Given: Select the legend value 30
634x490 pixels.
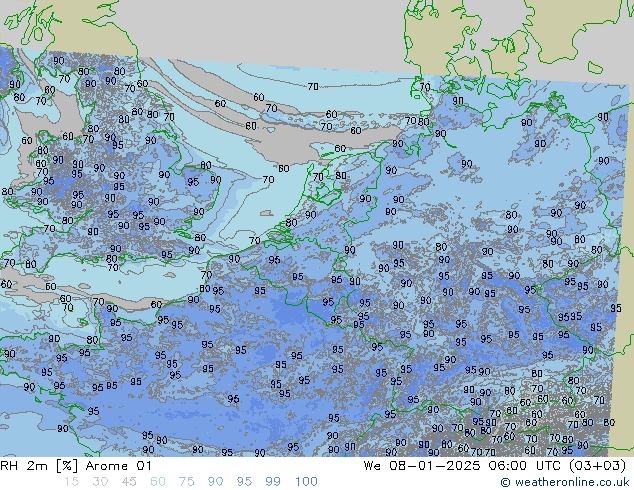Looking at the screenshot, I should tap(100, 482).
